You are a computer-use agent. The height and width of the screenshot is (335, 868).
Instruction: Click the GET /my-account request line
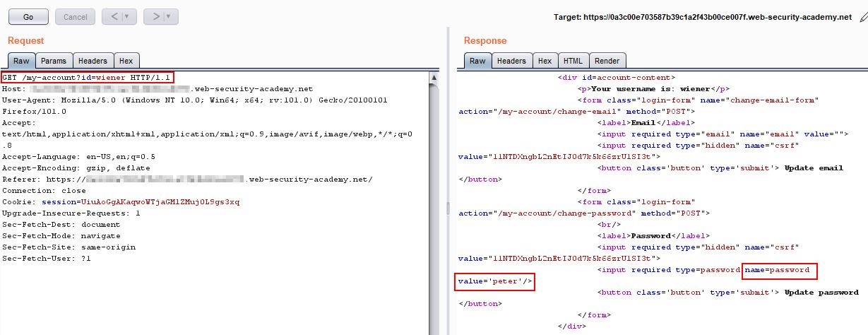point(88,76)
